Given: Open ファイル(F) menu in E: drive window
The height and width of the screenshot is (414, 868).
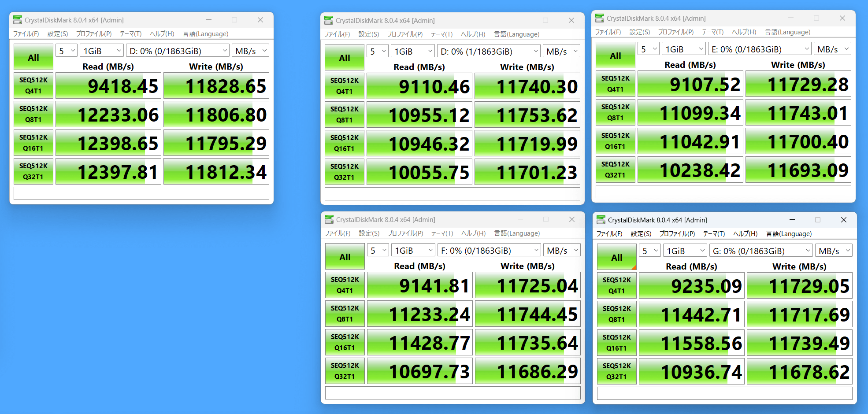Looking at the screenshot, I should click(x=608, y=32).
